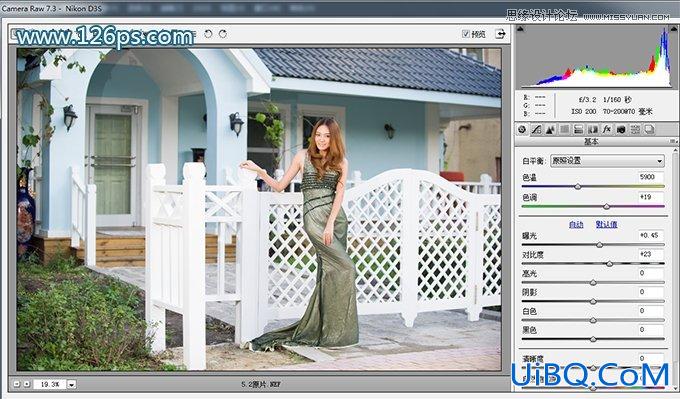Screen dimensions: 680x399
Task: Rotate image 90 degrees counterclockwise
Action: click(208, 34)
